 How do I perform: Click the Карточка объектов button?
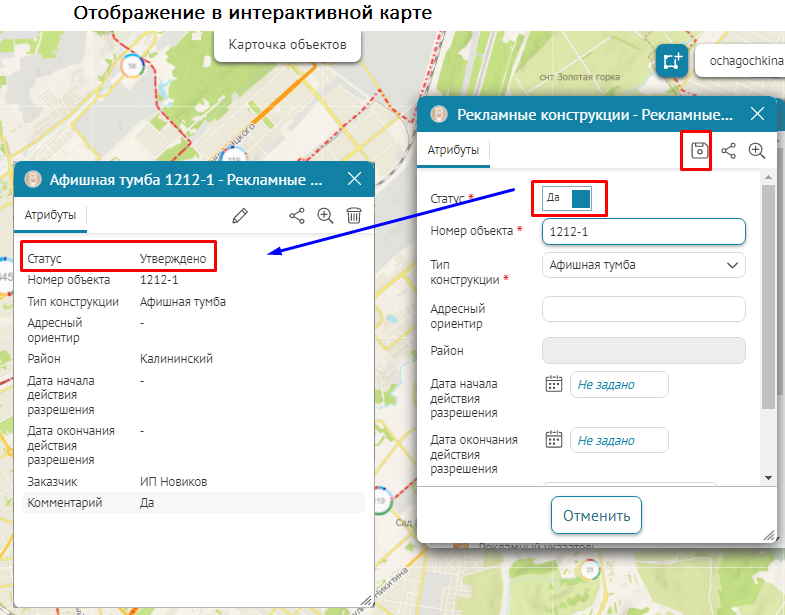coord(287,45)
